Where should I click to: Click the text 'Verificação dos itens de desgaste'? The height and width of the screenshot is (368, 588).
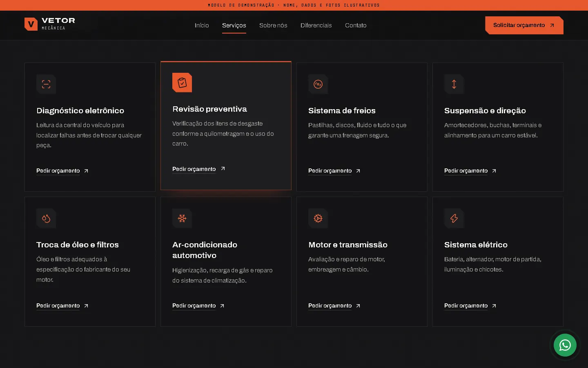pos(218,123)
